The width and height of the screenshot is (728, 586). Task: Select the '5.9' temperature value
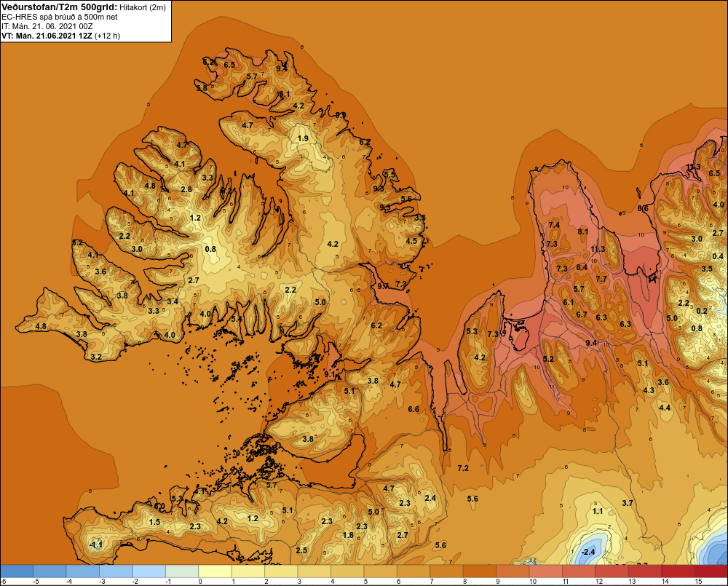coord(341,115)
